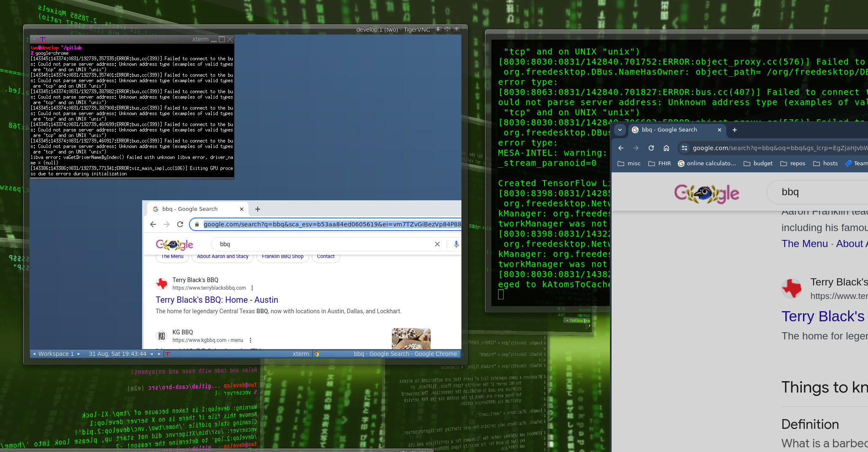Open FHIR bookmarks folder

[x=660, y=164]
